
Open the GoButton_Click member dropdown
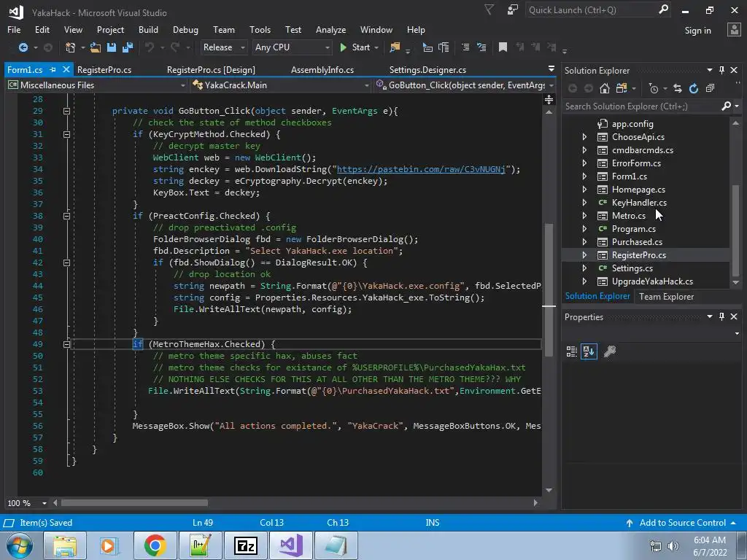pyautogui.click(x=465, y=85)
